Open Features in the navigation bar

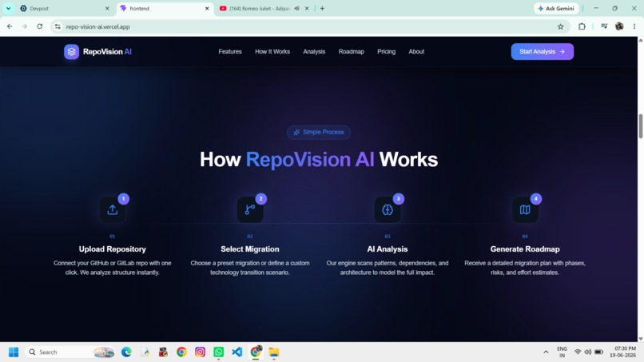pos(230,52)
